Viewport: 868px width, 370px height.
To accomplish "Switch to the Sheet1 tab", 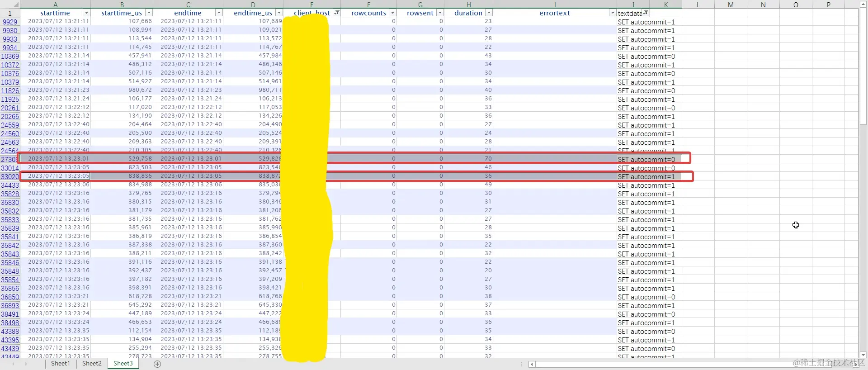I will coord(61,363).
